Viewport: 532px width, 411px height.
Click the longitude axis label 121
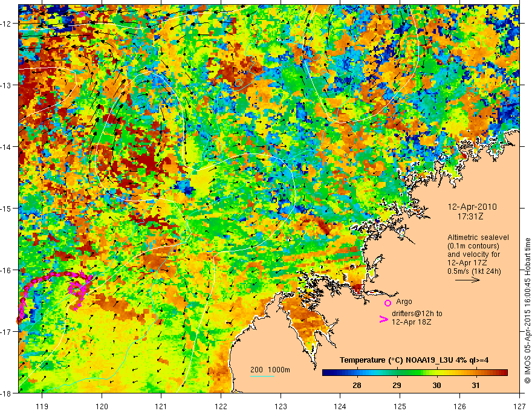click(x=161, y=406)
